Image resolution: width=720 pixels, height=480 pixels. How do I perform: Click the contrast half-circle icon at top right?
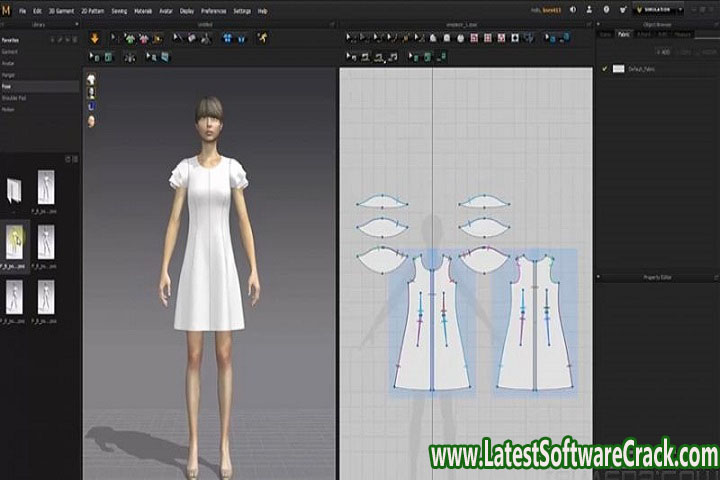tap(573, 10)
